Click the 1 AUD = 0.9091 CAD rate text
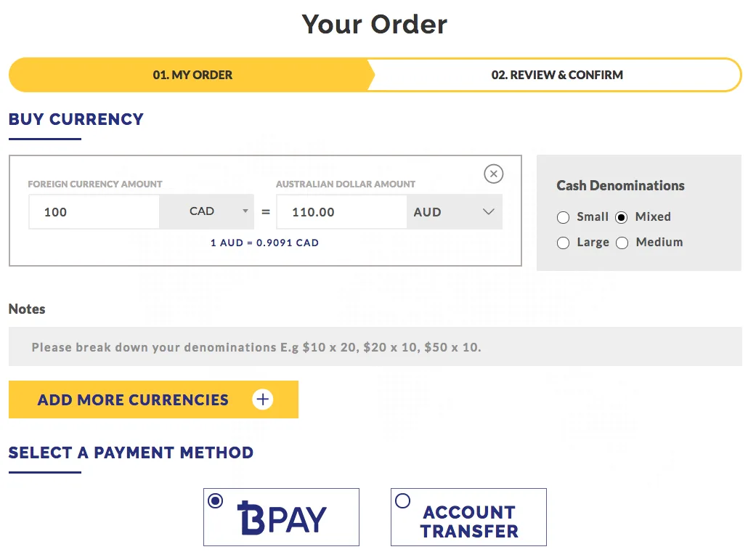 (x=264, y=243)
